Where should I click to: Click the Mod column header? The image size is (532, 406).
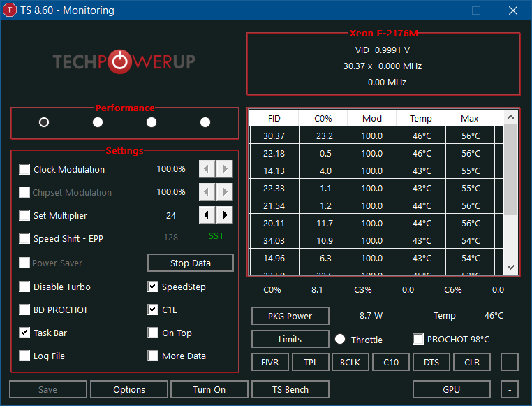click(x=372, y=119)
